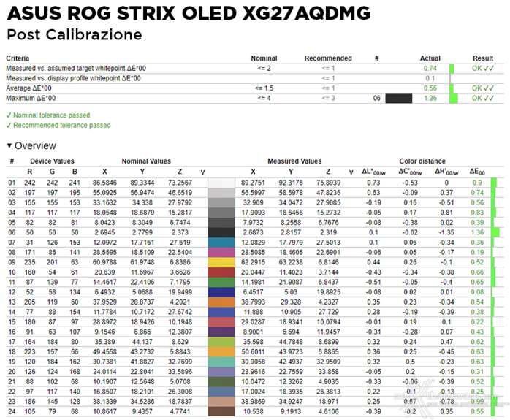The width and height of the screenshot is (510, 420).
Task: Click ΔE00 value 0.08 in row 12
Action: pyautogui.click(x=477, y=292)
